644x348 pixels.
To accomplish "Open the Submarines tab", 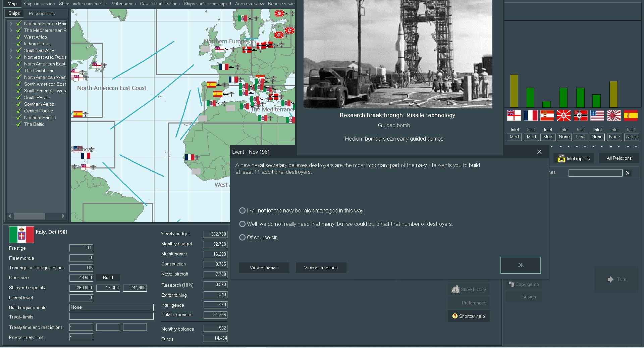I will tap(124, 4).
